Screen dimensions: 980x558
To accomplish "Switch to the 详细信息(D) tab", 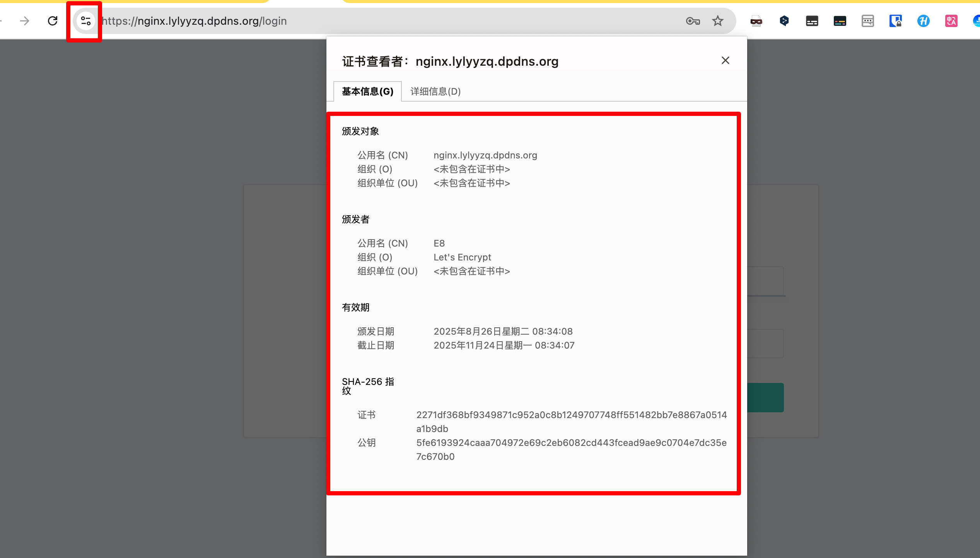I will point(435,92).
